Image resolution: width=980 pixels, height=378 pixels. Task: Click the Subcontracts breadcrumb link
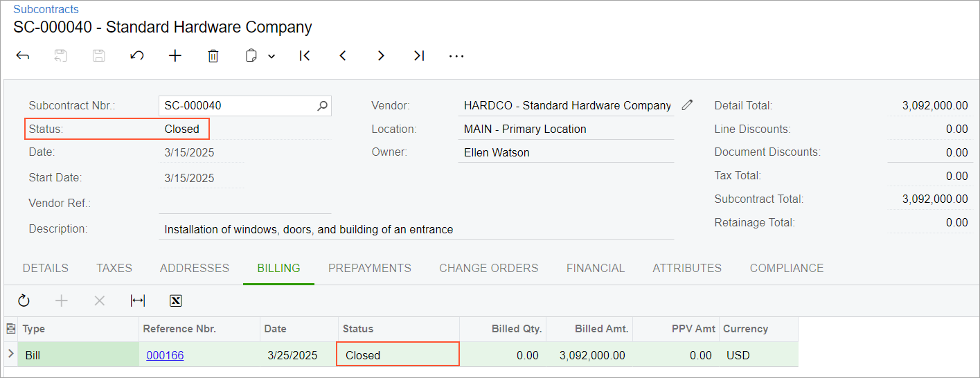(x=46, y=9)
